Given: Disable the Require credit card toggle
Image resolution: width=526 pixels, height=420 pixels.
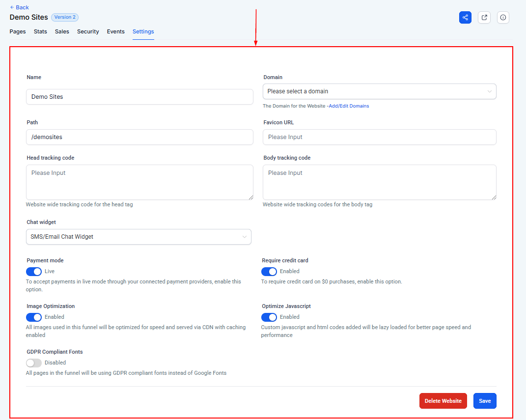Looking at the screenshot, I should (269, 272).
